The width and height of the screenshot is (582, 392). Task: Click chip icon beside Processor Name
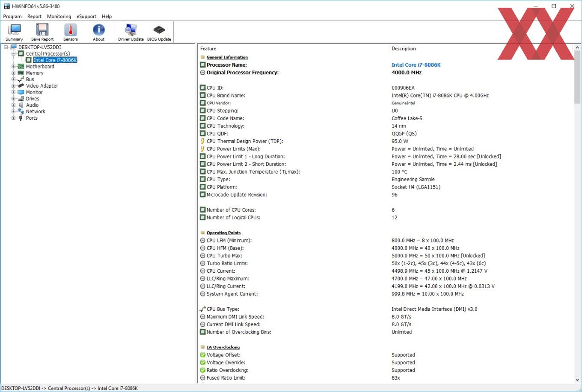[x=202, y=65]
